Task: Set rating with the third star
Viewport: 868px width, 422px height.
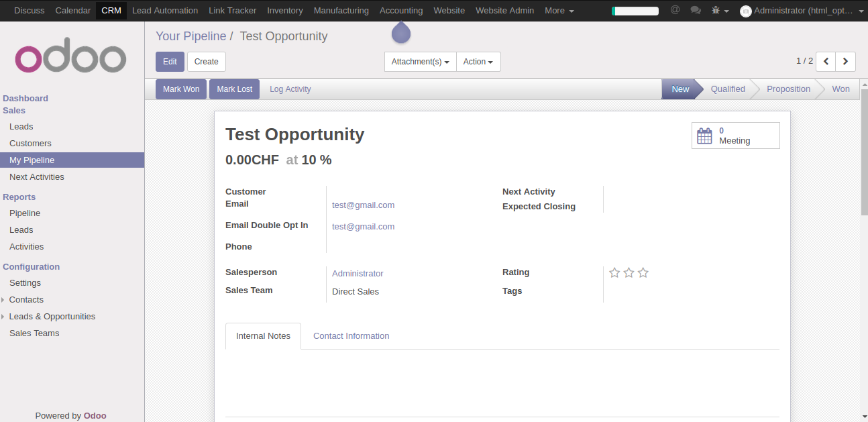Action: pyautogui.click(x=643, y=272)
